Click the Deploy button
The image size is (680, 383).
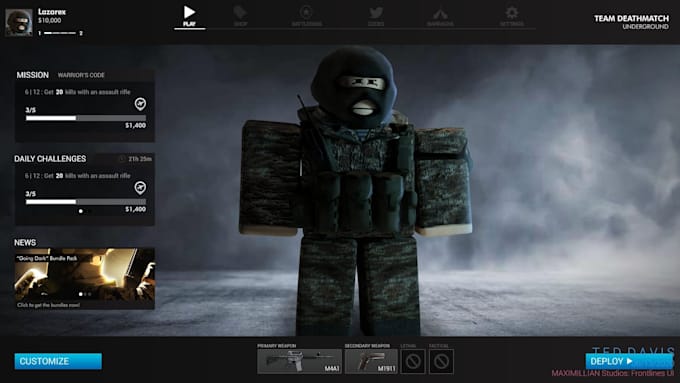[629, 361]
